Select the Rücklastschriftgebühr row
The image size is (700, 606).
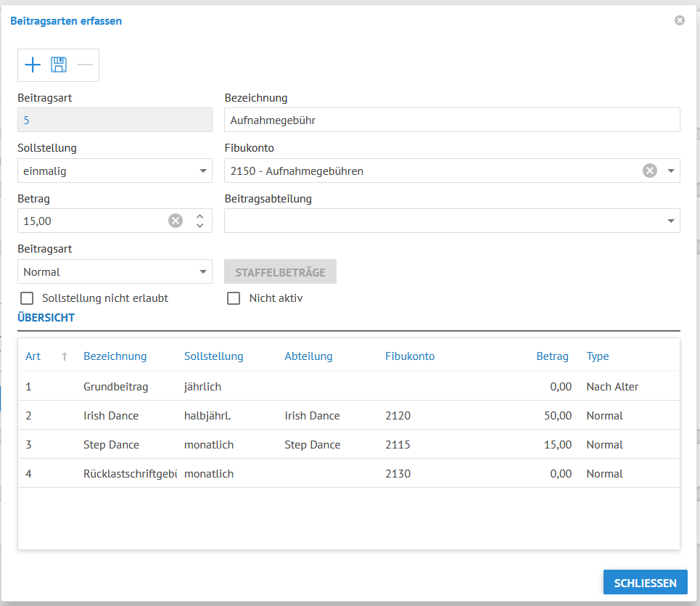(x=349, y=473)
